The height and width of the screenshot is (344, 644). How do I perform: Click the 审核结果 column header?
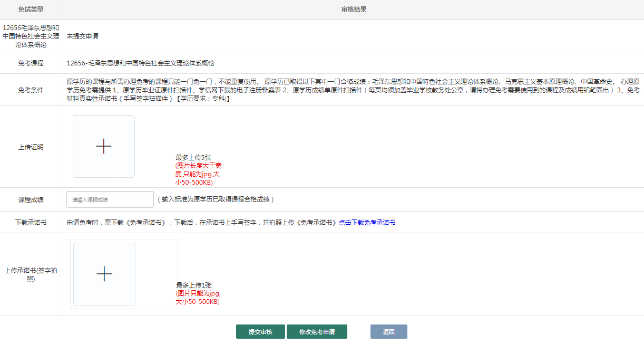353,9
